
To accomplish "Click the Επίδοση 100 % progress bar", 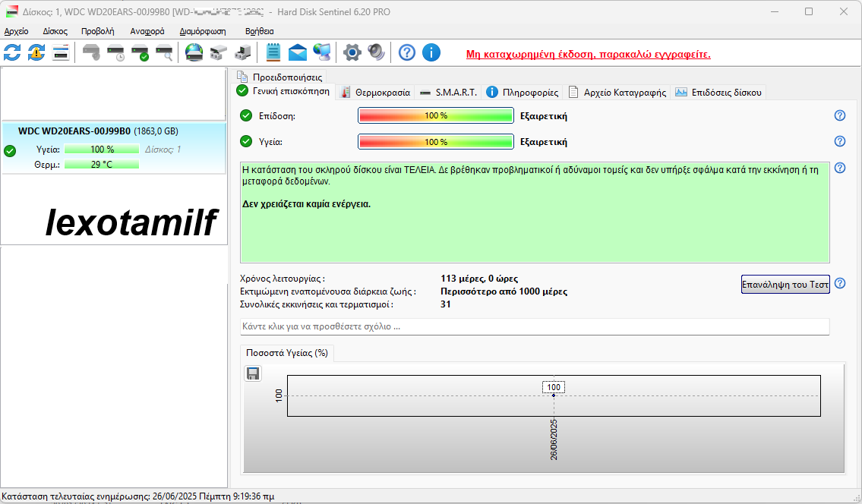I will click(436, 115).
